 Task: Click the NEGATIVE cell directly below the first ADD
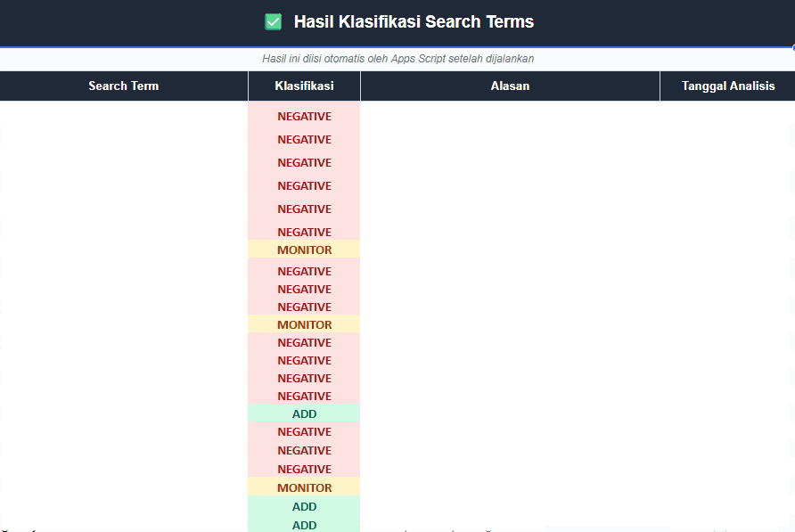coord(304,431)
